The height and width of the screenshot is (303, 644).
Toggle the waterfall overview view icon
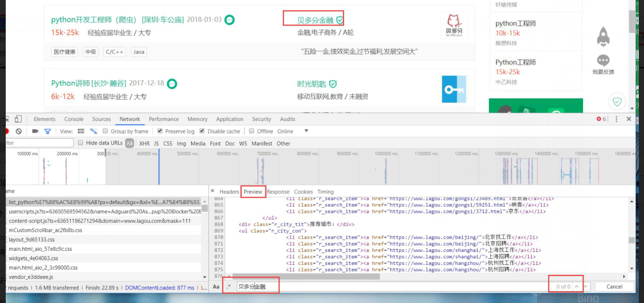[x=94, y=131]
